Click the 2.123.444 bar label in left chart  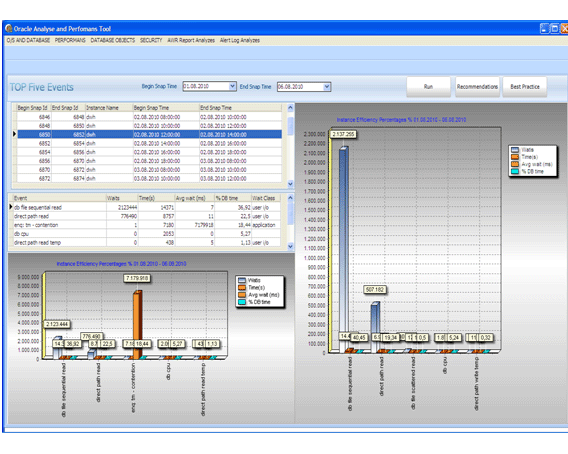pyautogui.click(x=57, y=324)
